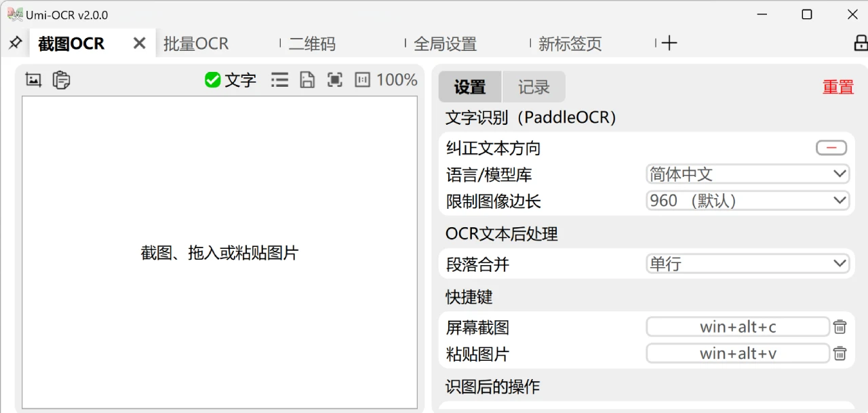Open 段落合并 dropdown 单行

(x=747, y=264)
